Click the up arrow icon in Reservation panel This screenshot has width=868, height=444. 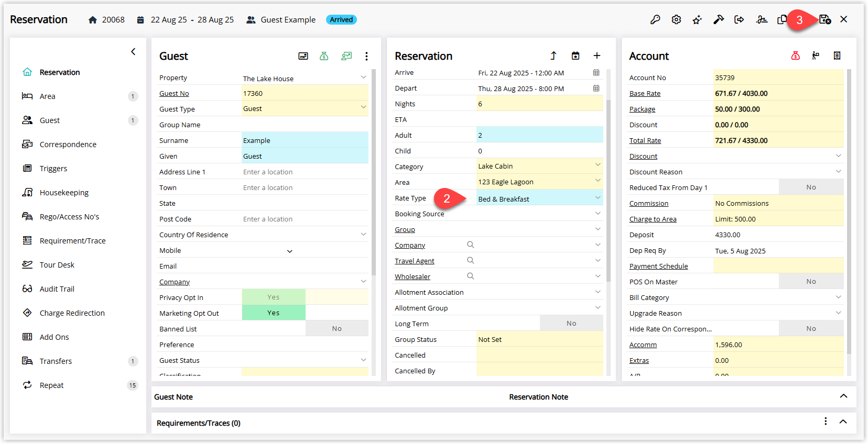[x=553, y=56]
